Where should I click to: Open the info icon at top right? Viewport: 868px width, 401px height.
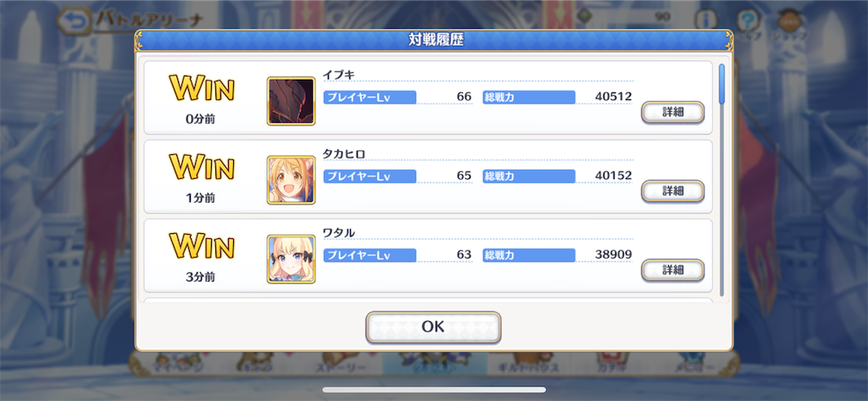pos(706,20)
